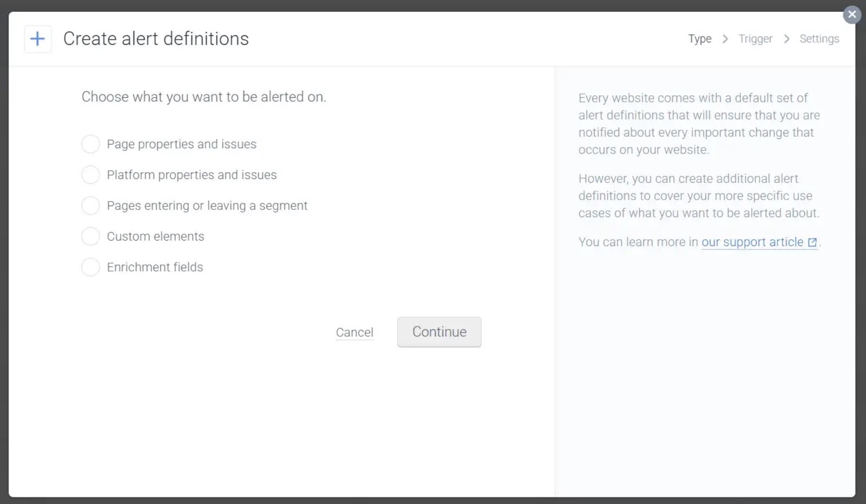
Task: Jump to the Settings step in the breadcrumb
Action: (819, 38)
